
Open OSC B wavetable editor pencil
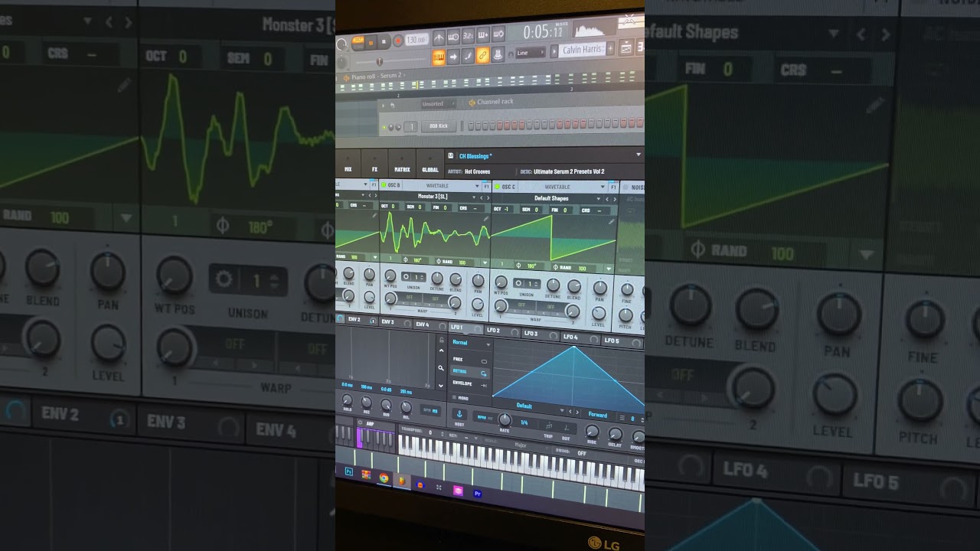tap(486, 218)
